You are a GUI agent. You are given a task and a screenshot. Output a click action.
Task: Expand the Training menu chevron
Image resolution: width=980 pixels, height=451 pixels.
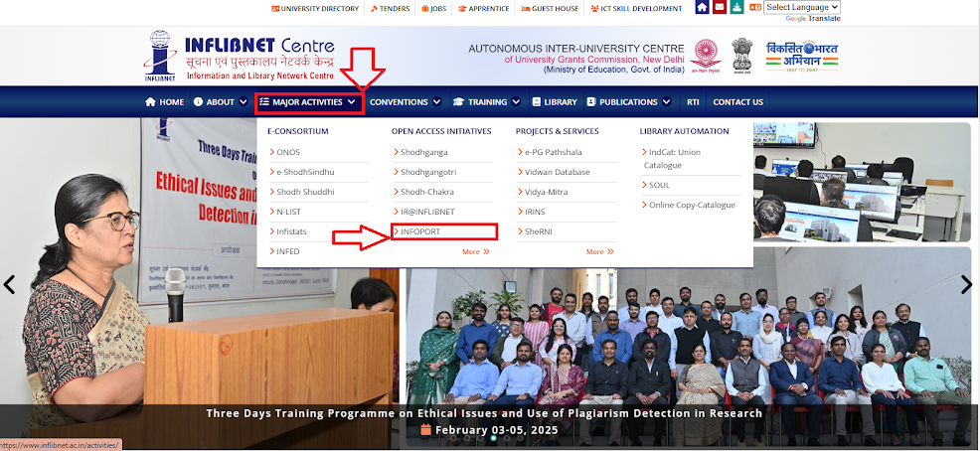516,101
